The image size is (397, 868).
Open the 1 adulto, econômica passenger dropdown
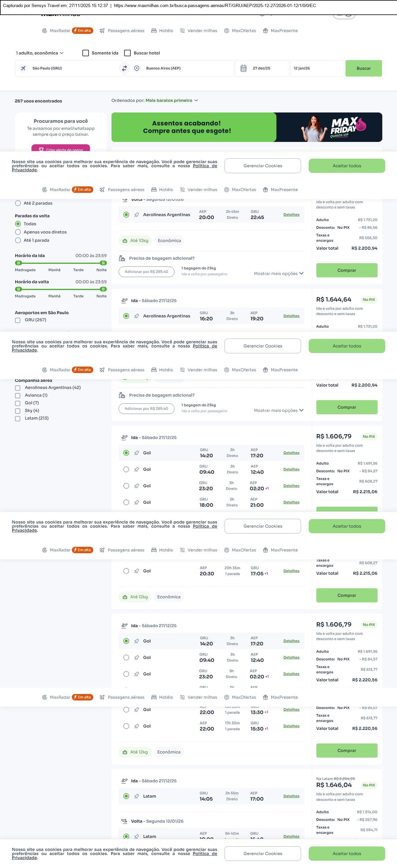click(40, 53)
